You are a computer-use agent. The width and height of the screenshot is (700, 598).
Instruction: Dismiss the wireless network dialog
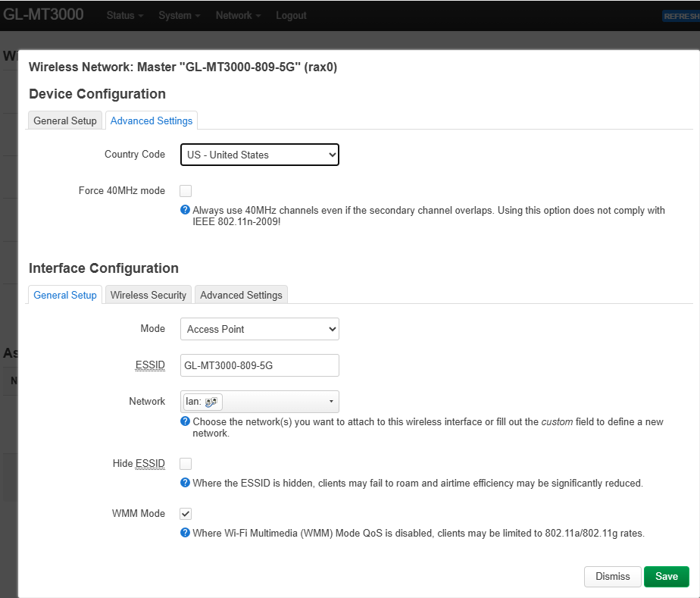coord(612,576)
